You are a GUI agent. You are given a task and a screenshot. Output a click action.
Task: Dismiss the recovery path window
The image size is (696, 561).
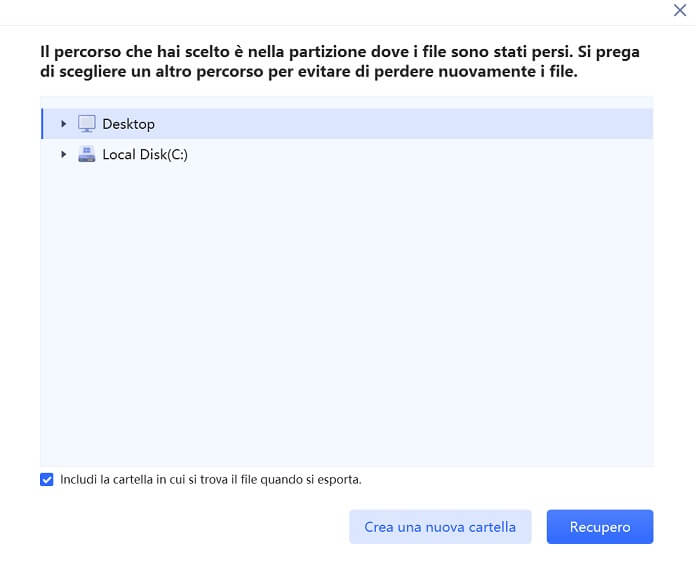point(680,10)
